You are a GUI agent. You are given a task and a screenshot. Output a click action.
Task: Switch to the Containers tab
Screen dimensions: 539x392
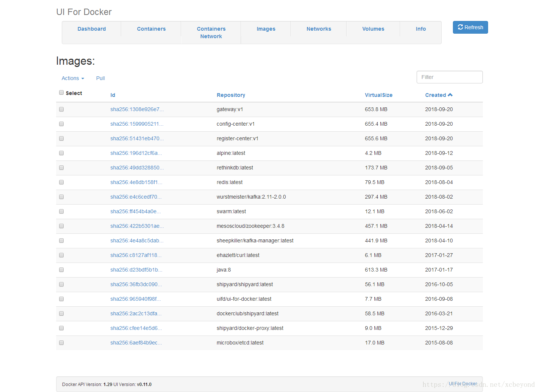point(151,29)
